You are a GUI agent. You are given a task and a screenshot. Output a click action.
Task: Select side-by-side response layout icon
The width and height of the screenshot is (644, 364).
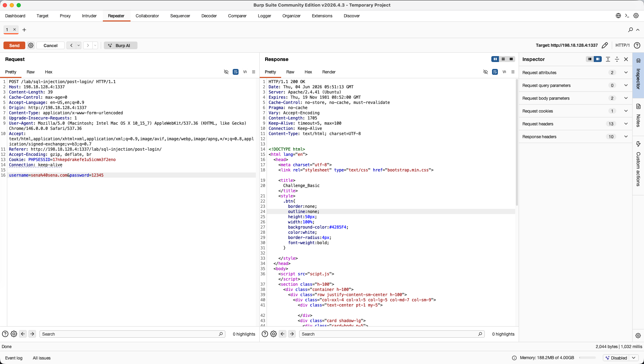coord(495,59)
